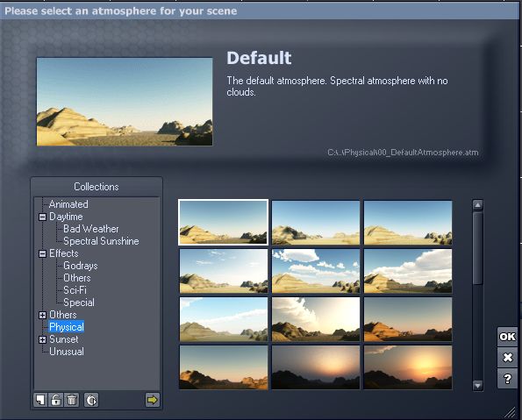
Task: Select the bright sunset sun thumbnail
Action: pyautogui.click(x=408, y=367)
